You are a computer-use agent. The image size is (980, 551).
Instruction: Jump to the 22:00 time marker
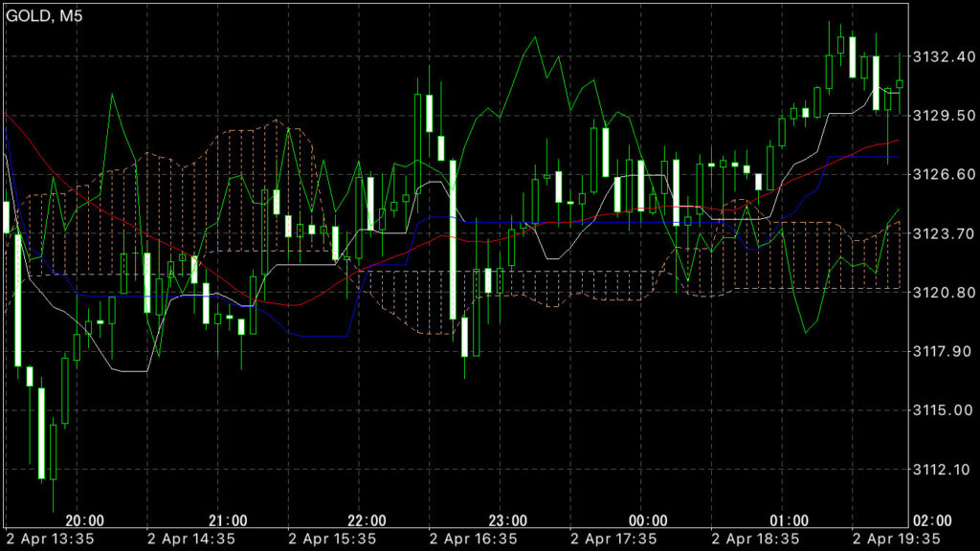pos(367,520)
